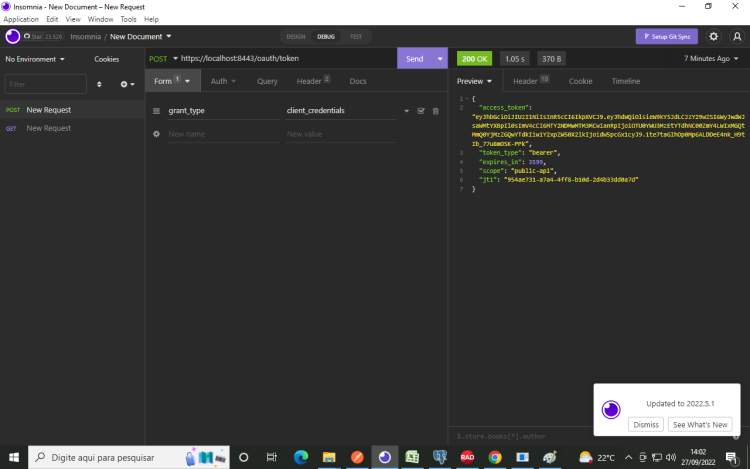Open the response Header tab
This screenshot has height=469, width=750.
[531, 81]
